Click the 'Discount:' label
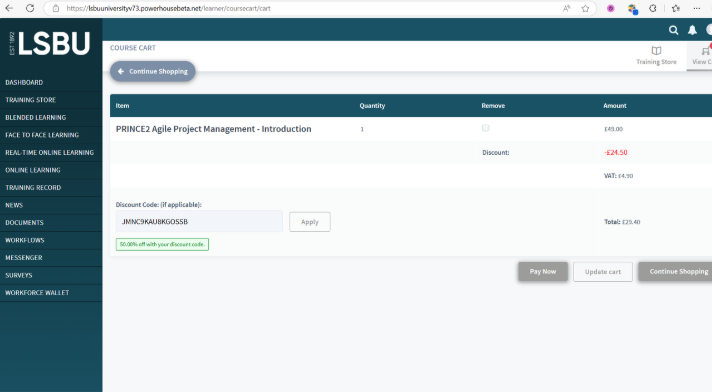Screen dimensions: 712x392 click(x=495, y=153)
